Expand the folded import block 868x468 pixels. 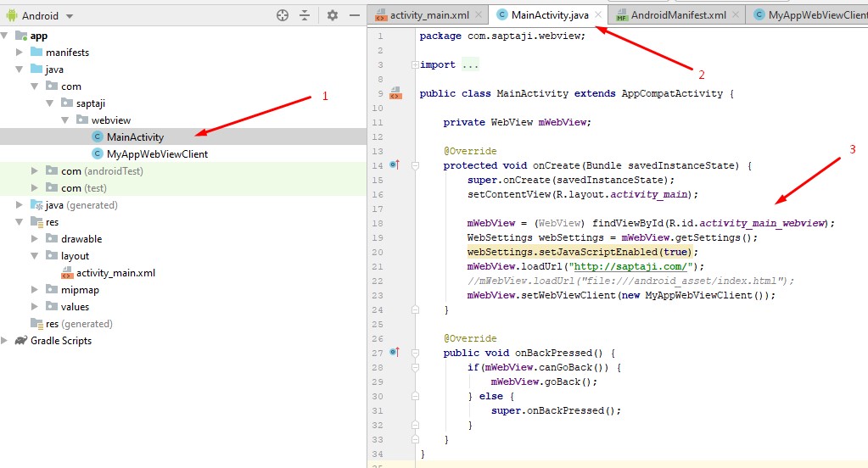[415, 64]
